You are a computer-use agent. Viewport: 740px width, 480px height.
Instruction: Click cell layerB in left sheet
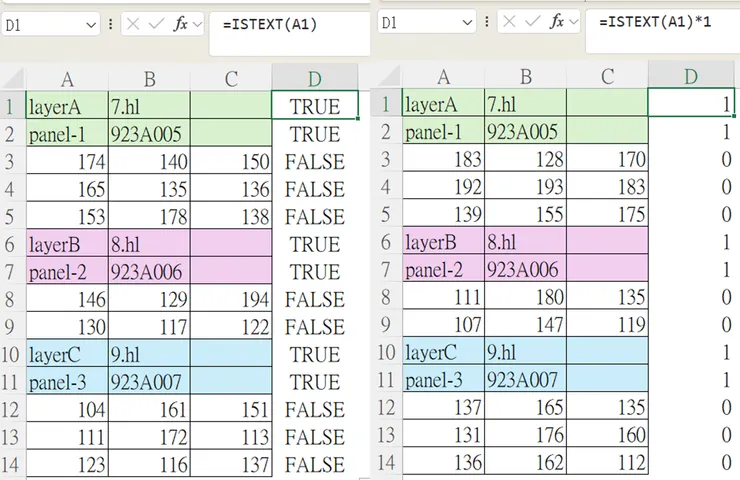67,244
